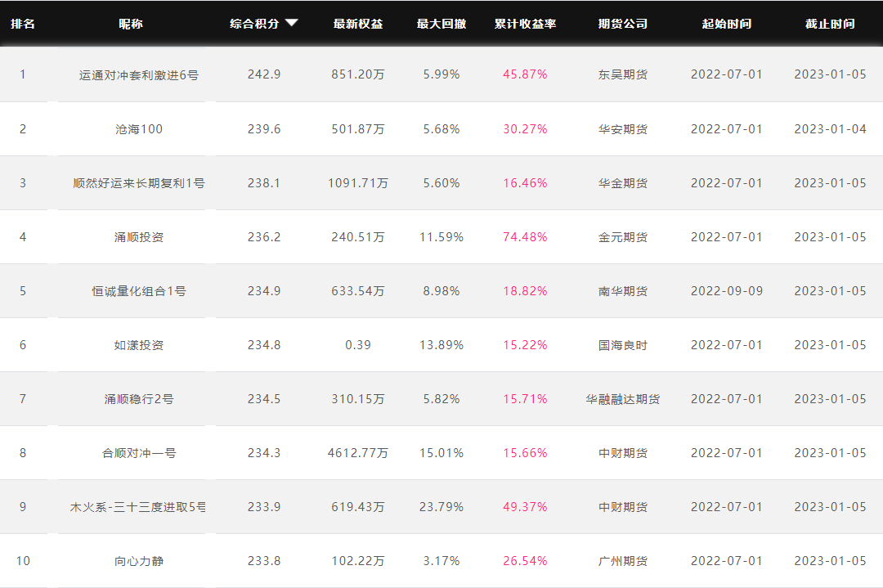Click return rate 74.48%

coord(526,237)
